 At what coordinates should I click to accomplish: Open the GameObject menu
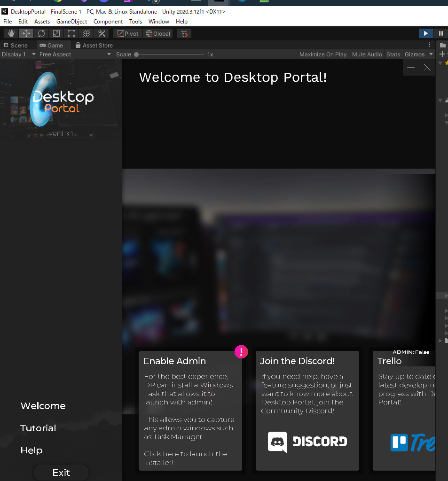(x=71, y=21)
